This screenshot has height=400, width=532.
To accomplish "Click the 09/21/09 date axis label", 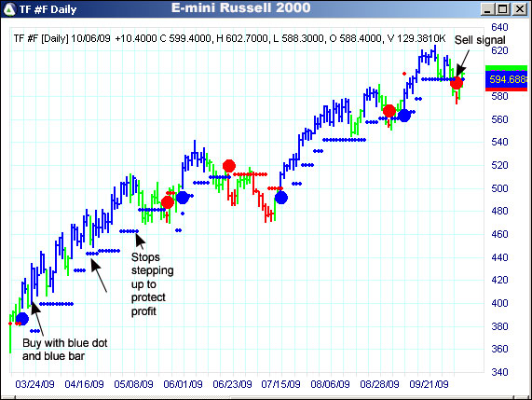I will [429, 384].
